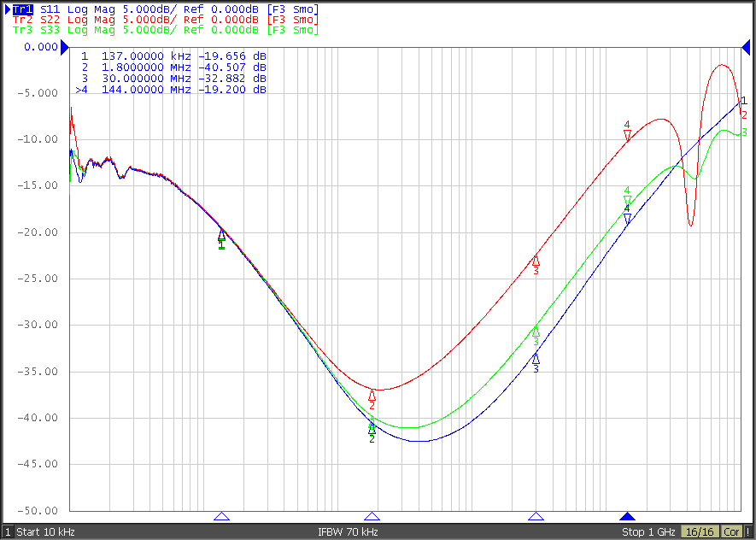Click blue marker 4 on S11 trace
Image resolution: width=756 pixels, height=540 pixels.
627,215
